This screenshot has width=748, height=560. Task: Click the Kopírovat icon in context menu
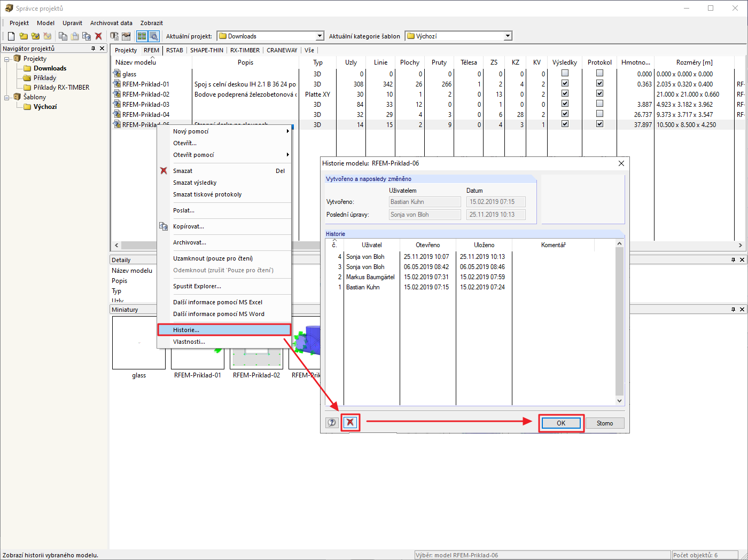163,226
